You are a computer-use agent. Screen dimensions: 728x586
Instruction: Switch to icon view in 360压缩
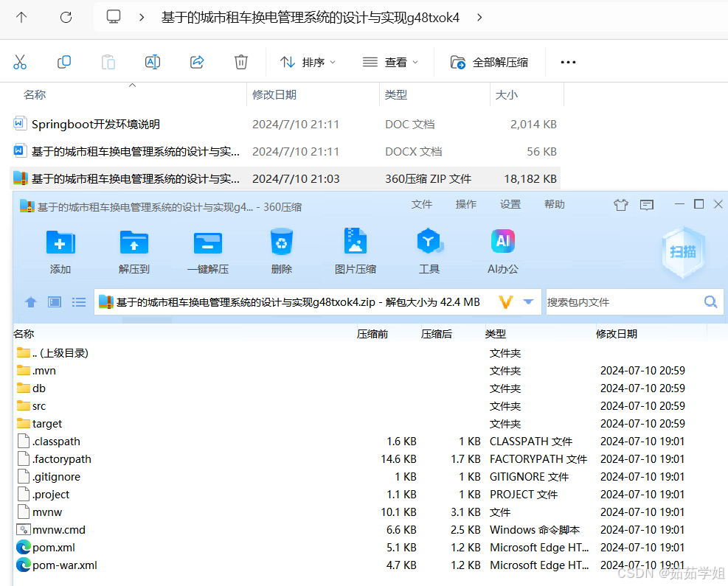[x=55, y=302]
